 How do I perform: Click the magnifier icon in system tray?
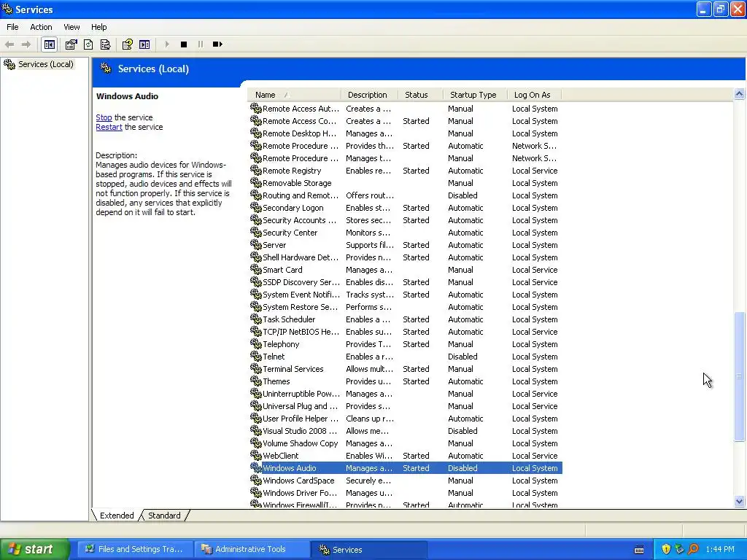point(693,549)
